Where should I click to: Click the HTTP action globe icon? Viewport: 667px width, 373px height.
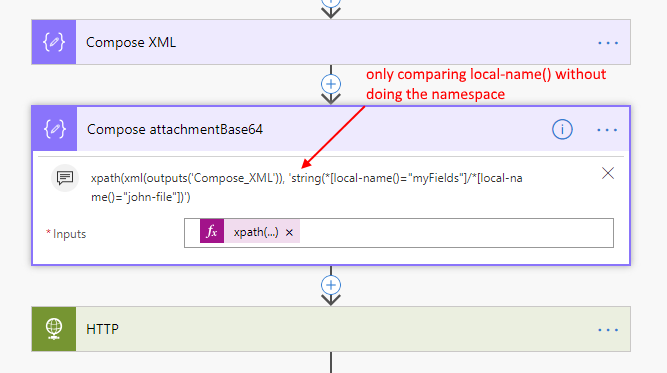click(54, 329)
